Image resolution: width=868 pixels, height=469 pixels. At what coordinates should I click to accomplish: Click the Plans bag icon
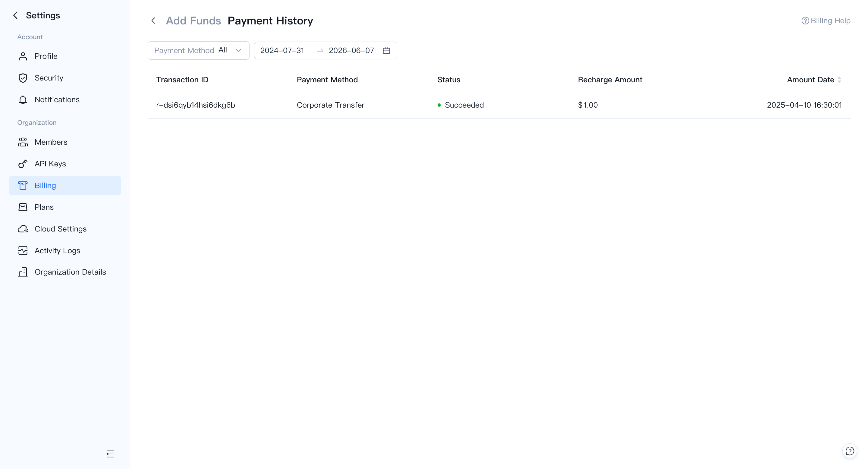(23, 207)
